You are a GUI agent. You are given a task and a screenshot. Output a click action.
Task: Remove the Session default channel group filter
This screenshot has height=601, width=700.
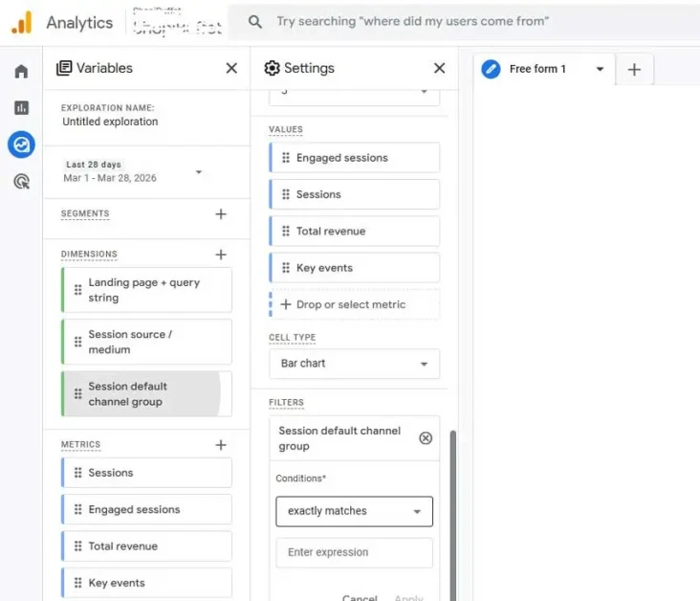[x=426, y=438]
